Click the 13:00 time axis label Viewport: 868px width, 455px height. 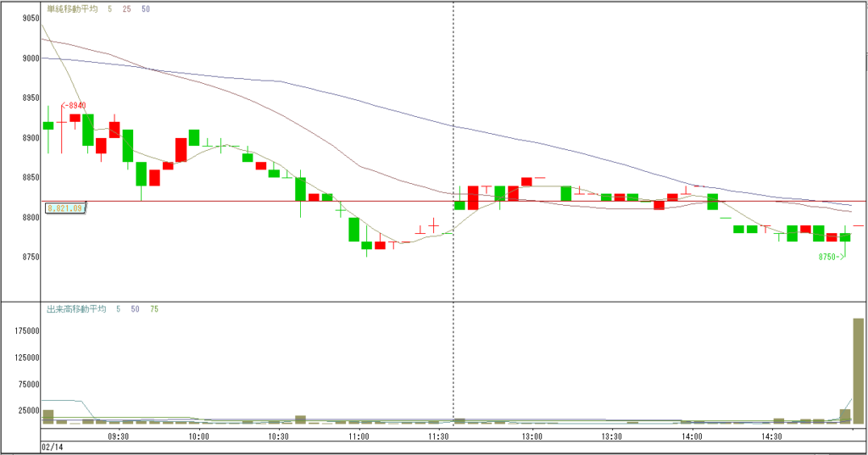pos(532,436)
